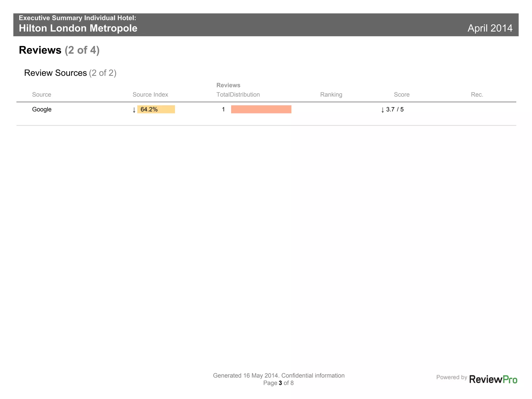Click the Score column header
The width and height of the screenshot is (532, 399).
[x=402, y=95]
